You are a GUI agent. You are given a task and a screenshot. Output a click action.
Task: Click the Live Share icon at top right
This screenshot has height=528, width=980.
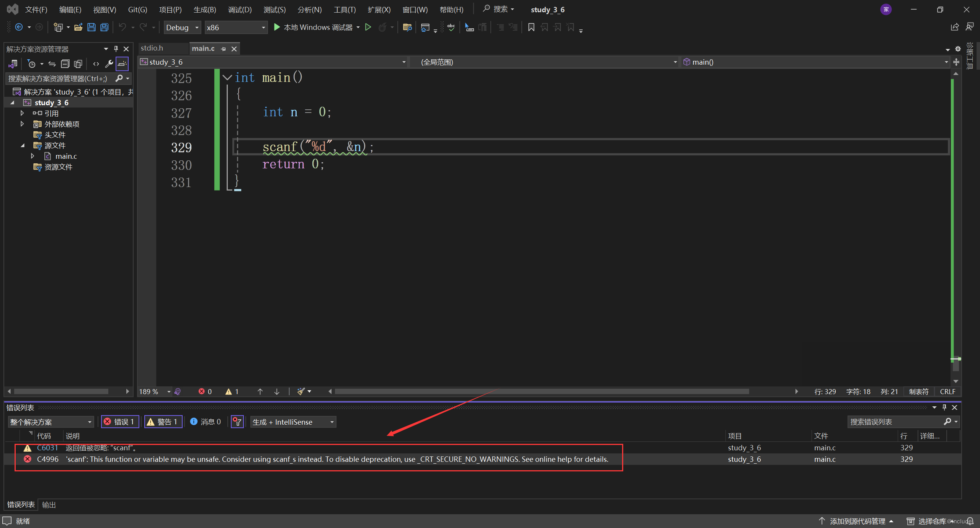[955, 27]
